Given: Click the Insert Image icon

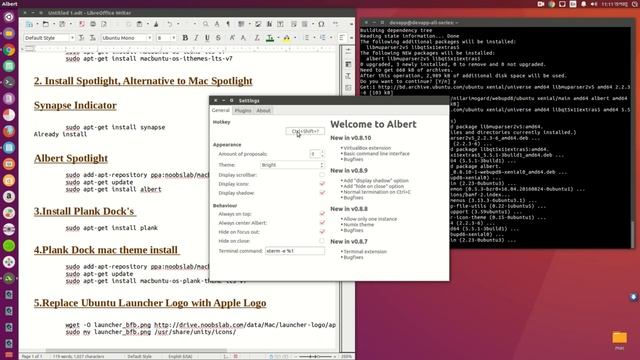Looking at the screenshot, I should 258,24.
